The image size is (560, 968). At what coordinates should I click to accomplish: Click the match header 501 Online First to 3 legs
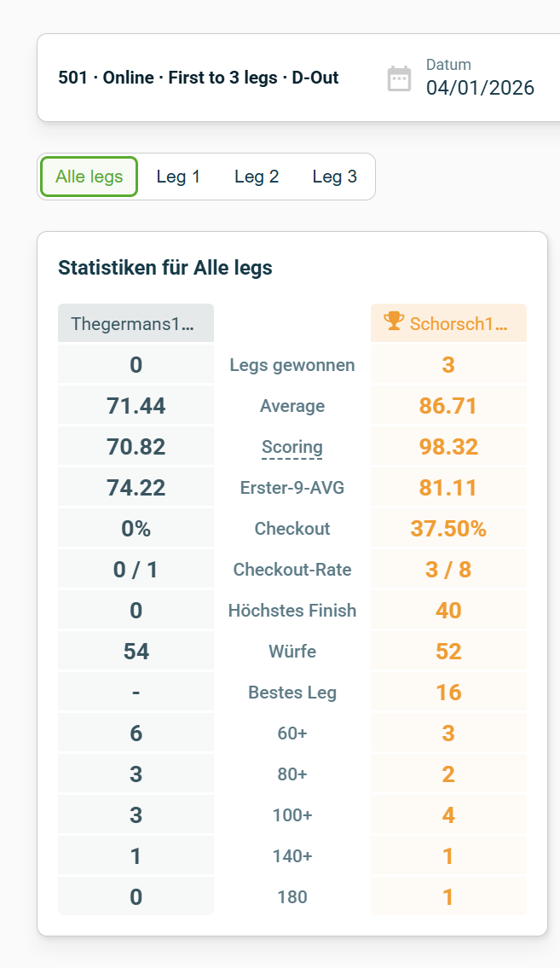[198, 77]
